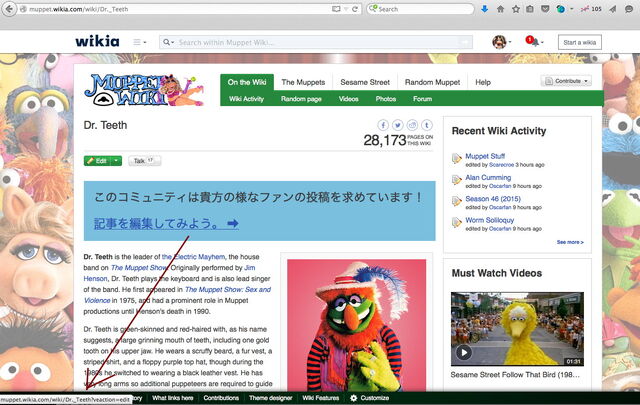This screenshot has width=640, height=405.
Task: Go back with the browser back arrow
Action: click(9, 9)
